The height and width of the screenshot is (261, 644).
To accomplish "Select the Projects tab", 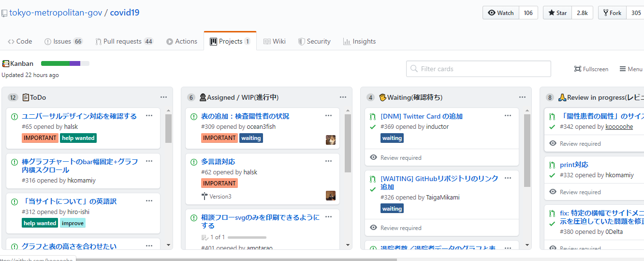I will [x=230, y=41].
